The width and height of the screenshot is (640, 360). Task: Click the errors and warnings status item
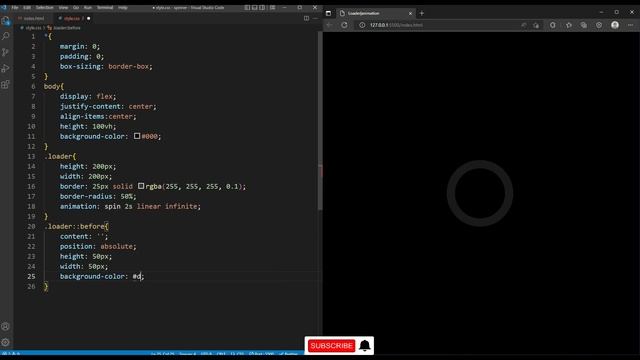click(x=11, y=354)
